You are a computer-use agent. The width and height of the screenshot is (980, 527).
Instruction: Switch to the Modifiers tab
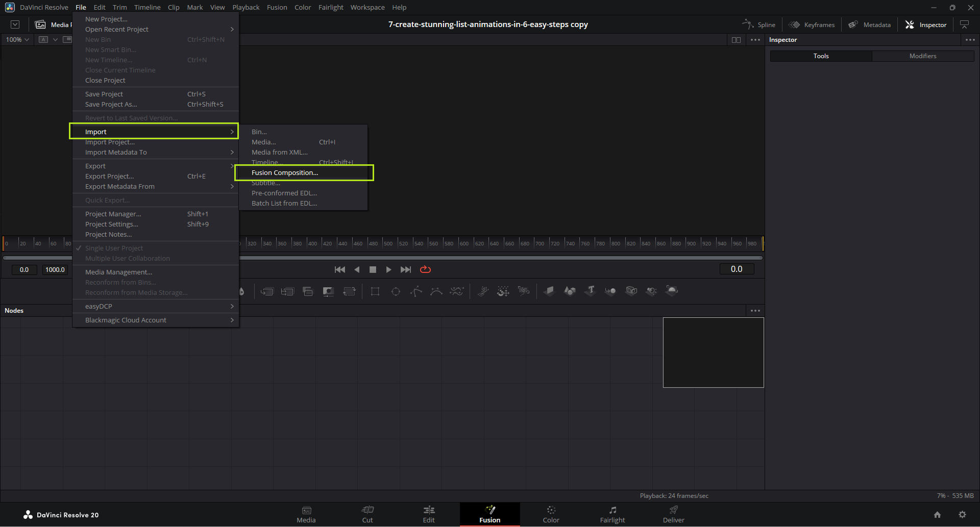coord(922,56)
